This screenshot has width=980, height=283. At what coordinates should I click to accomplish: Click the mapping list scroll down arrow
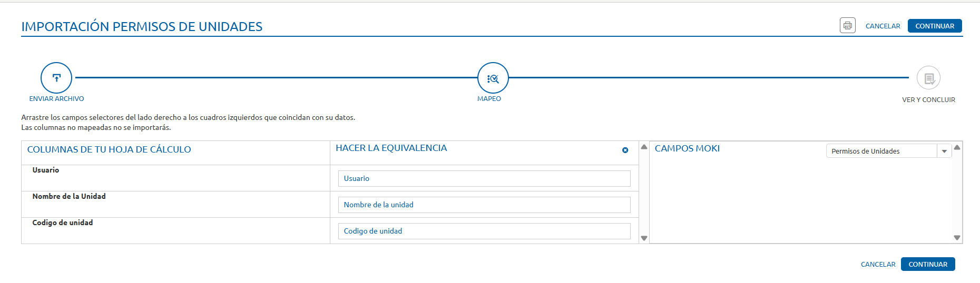point(644,238)
